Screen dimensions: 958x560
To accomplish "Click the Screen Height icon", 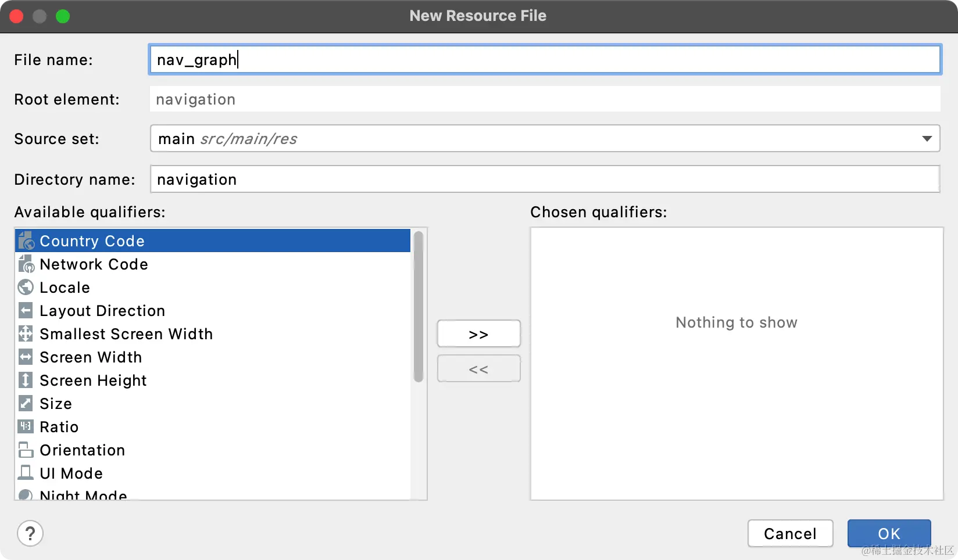I will pos(26,380).
